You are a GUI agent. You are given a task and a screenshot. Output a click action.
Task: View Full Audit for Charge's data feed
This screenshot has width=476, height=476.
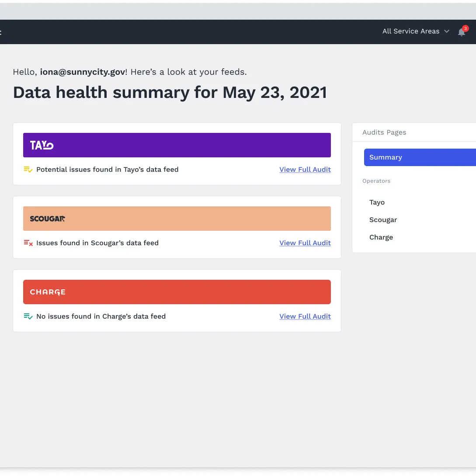(x=305, y=316)
